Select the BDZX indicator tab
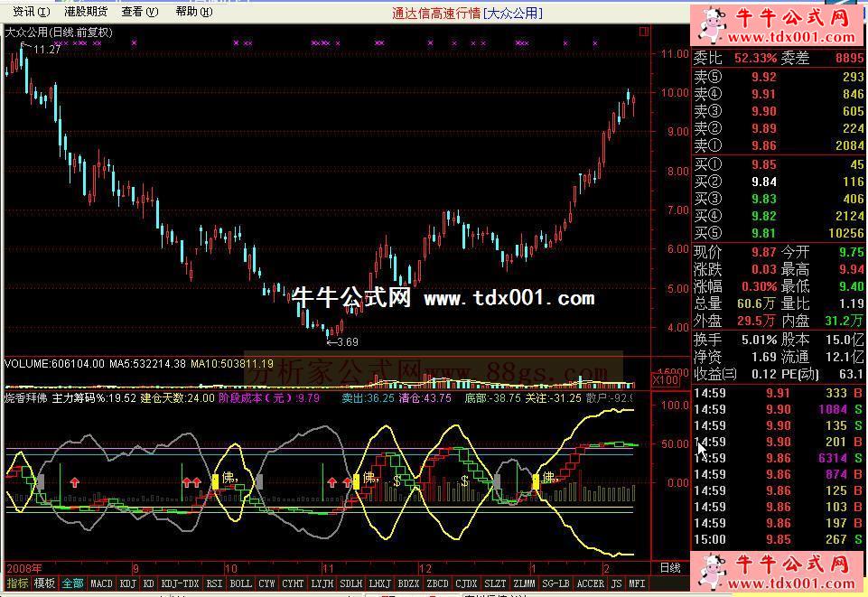This screenshot has height=597, width=868. [408, 583]
